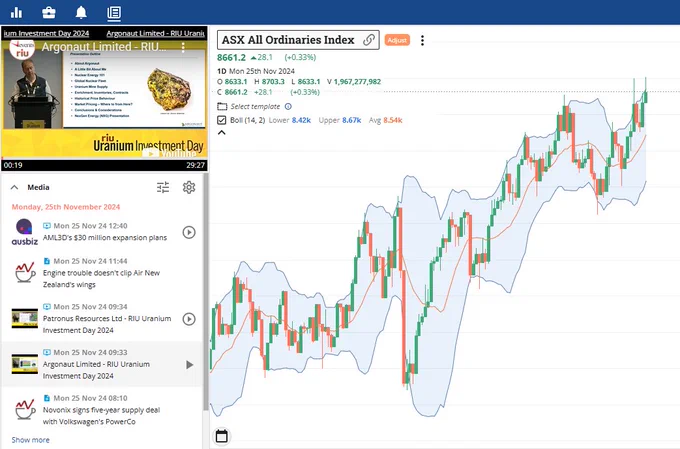The width and height of the screenshot is (680, 449).
Task: Click the video progress bar
Action: coord(104,157)
